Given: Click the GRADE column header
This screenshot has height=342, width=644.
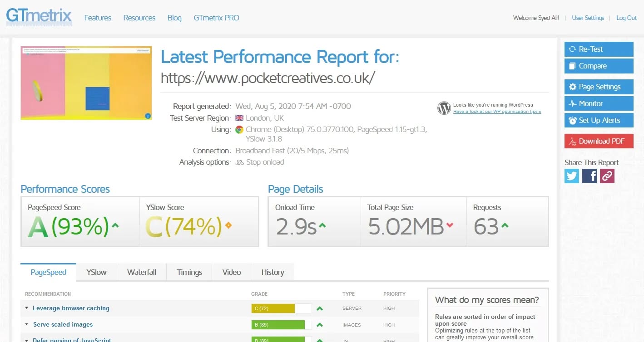Looking at the screenshot, I should click(259, 294).
